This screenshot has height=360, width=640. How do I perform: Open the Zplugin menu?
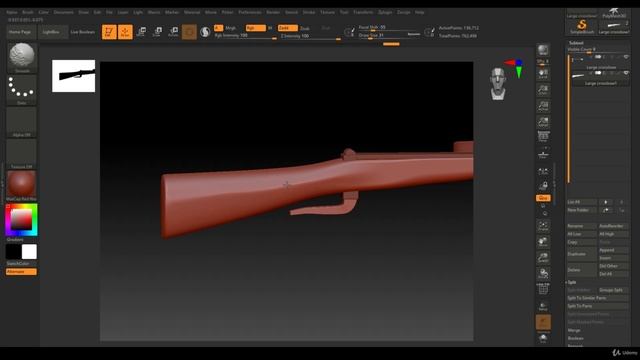point(385,12)
